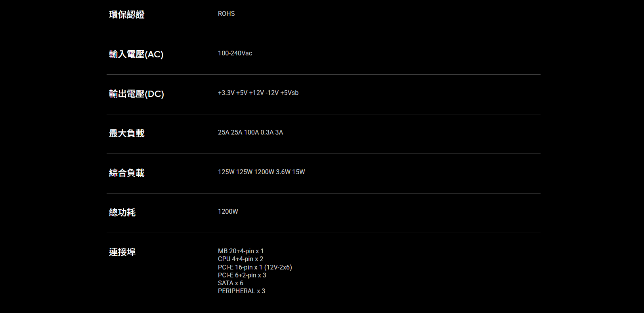Click the PCI-E 6+2-pin x 3 line
Image resolution: width=644 pixels, height=313 pixels.
click(242, 275)
